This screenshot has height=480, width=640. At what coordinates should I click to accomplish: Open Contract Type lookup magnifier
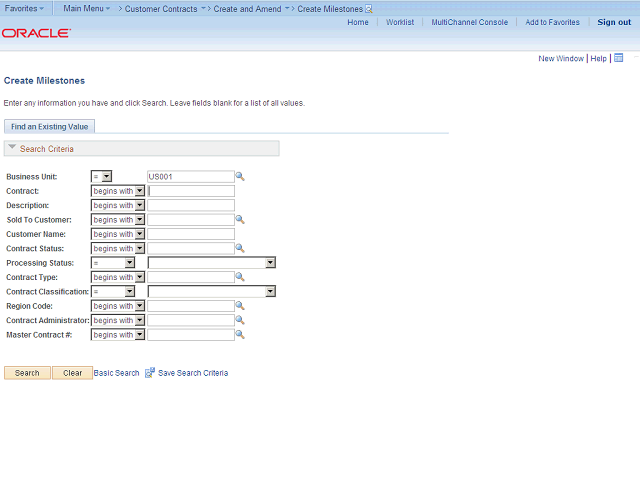pyautogui.click(x=240, y=277)
